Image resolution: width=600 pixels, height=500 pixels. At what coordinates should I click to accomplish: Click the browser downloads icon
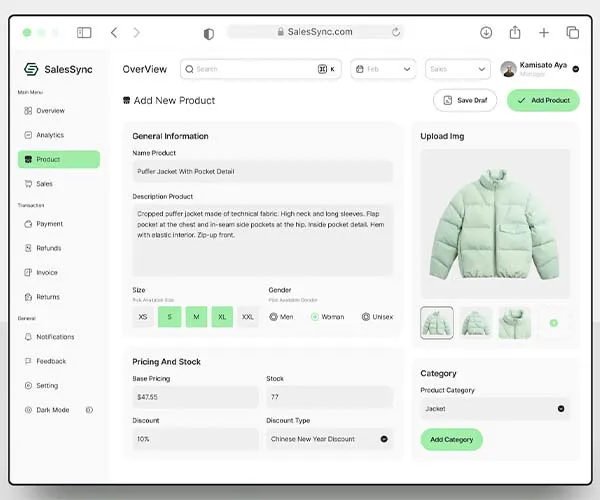[x=486, y=33]
